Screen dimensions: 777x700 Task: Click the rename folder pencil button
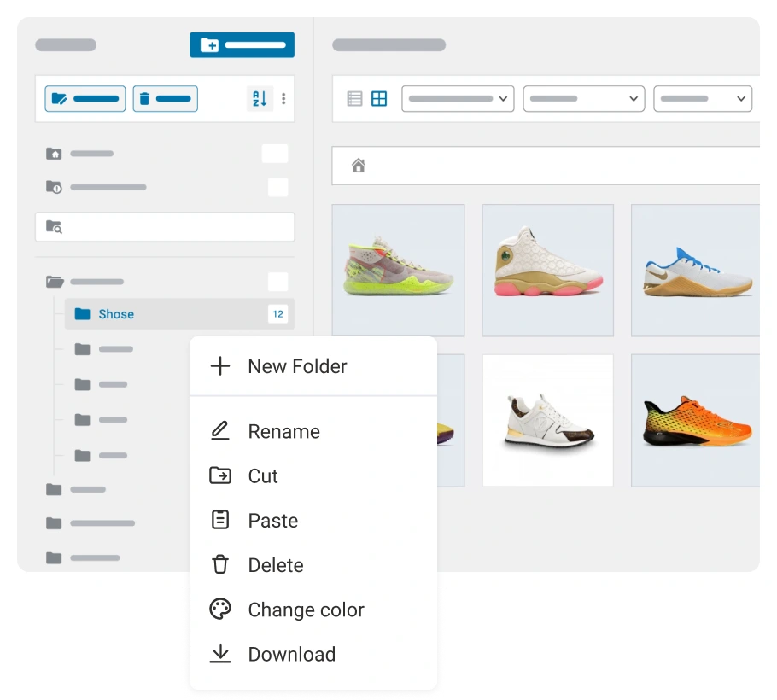[85, 99]
